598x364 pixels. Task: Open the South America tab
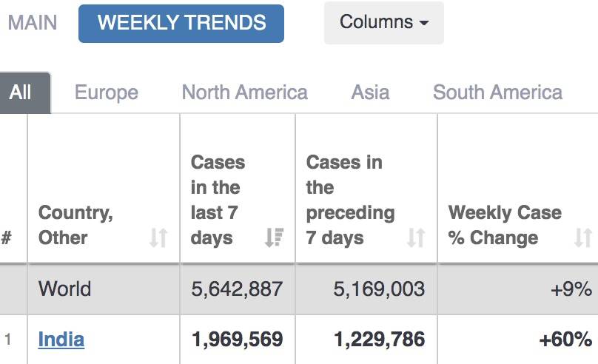[497, 92]
